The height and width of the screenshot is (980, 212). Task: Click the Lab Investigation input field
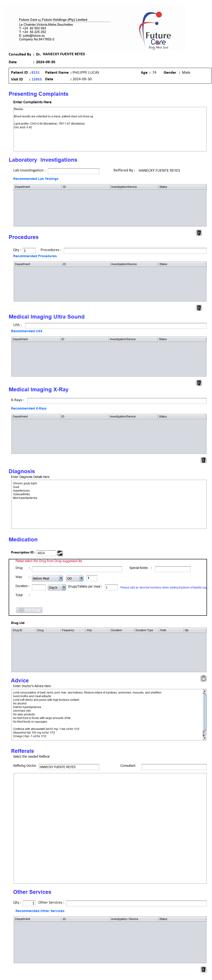(x=73, y=171)
